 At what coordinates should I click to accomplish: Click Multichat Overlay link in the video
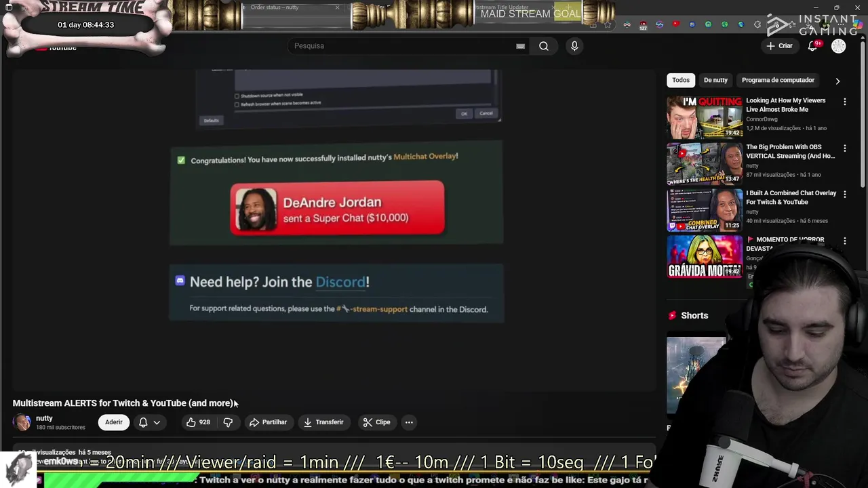[x=425, y=157]
